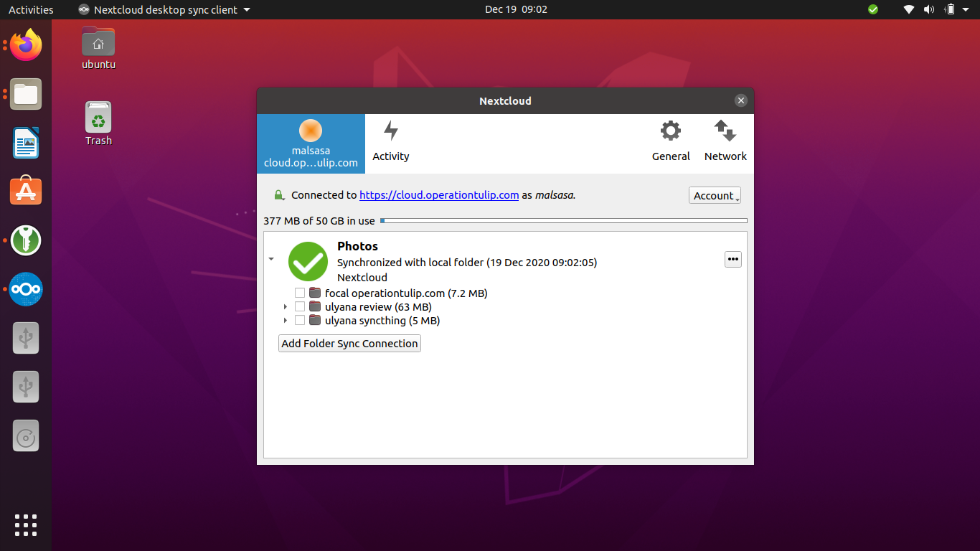Open Ubuntu Software from the dock
Image resolution: width=980 pixels, height=551 pixels.
pos(26,192)
